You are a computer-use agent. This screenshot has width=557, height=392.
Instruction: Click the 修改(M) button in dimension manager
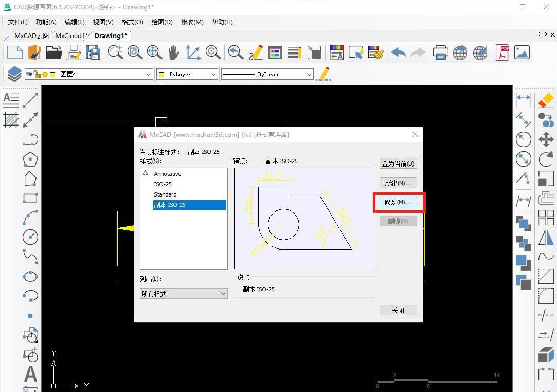pyautogui.click(x=398, y=202)
